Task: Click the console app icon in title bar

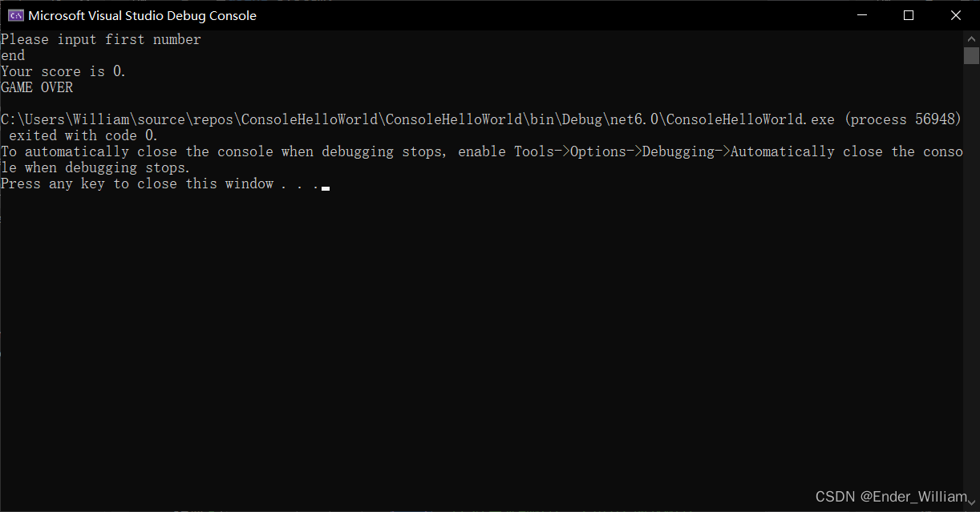Action: coord(15,15)
